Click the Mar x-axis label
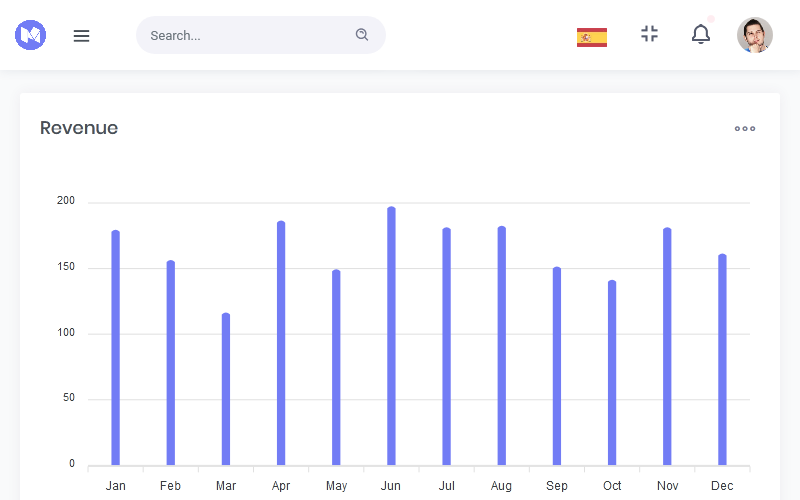 coord(226,486)
